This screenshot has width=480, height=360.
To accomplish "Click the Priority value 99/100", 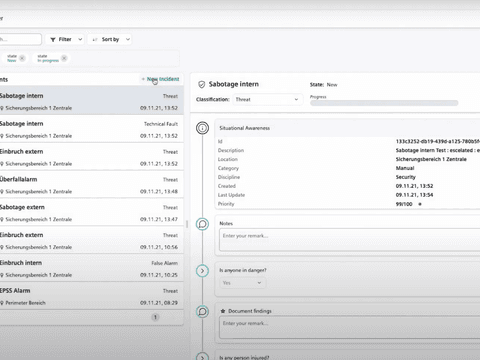I will pos(404,204).
